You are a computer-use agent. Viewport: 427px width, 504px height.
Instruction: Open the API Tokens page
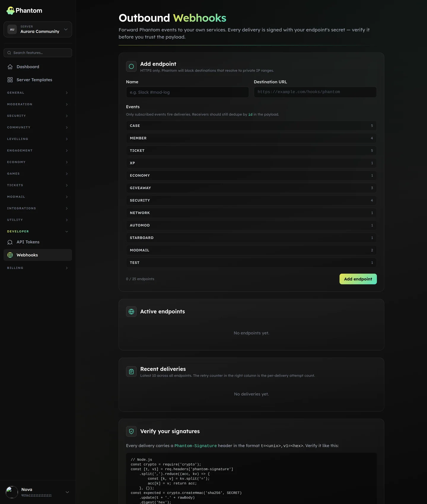(38, 242)
